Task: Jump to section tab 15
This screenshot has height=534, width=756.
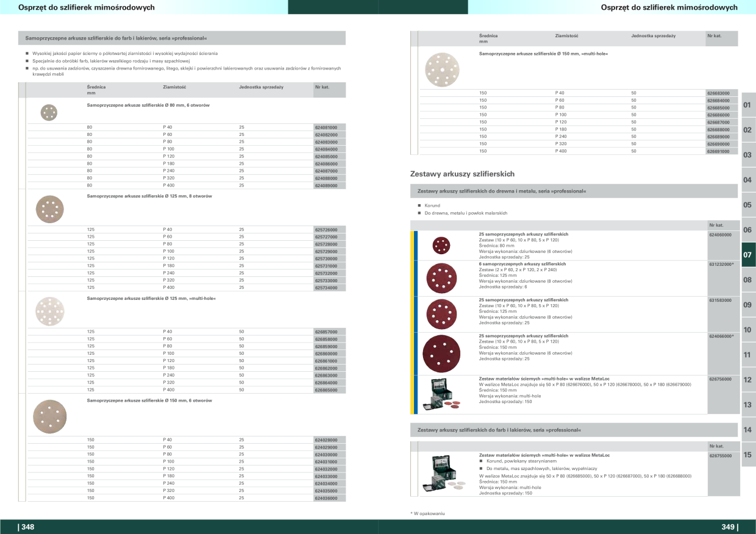Action: 748,455
